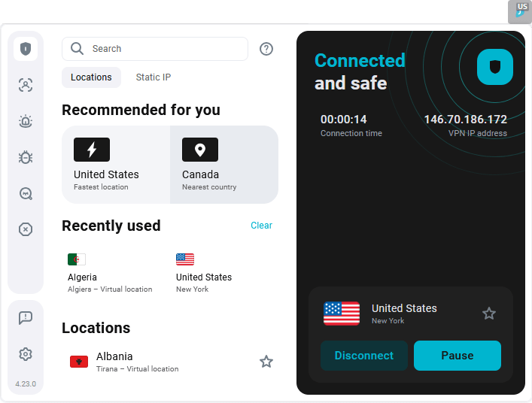Open the feedback chat bubble icon
This screenshot has height=403, width=532.
point(26,318)
